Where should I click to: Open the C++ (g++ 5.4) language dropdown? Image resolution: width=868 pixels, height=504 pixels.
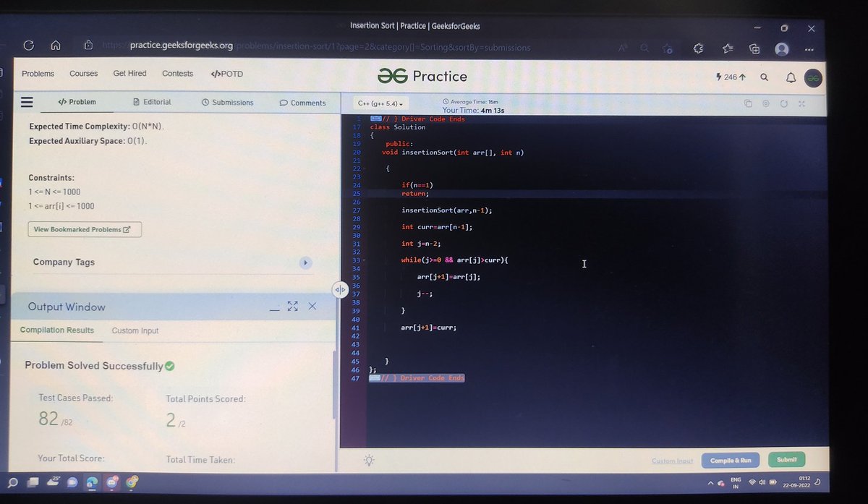pos(380,103)
